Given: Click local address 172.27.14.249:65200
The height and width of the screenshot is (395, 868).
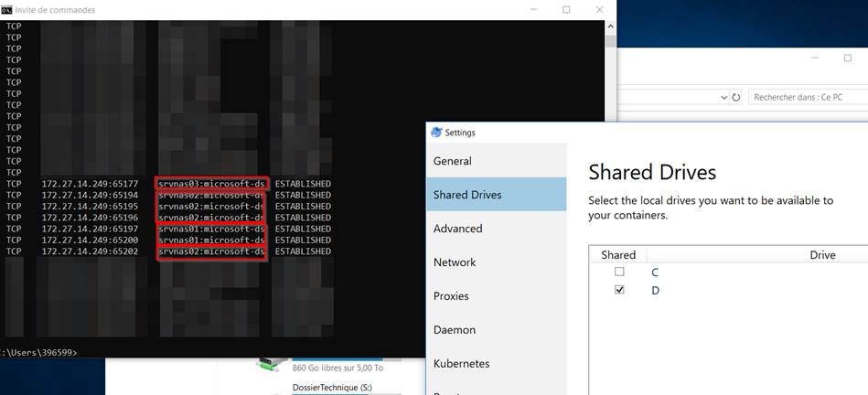Looking at the screenshot, I should (x=90, y=240).
